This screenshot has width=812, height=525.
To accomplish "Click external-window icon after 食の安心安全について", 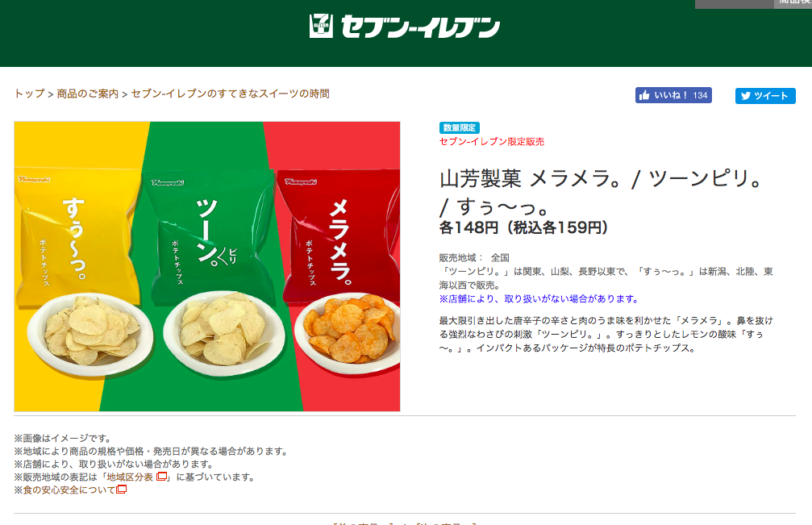I will [121, 490].
